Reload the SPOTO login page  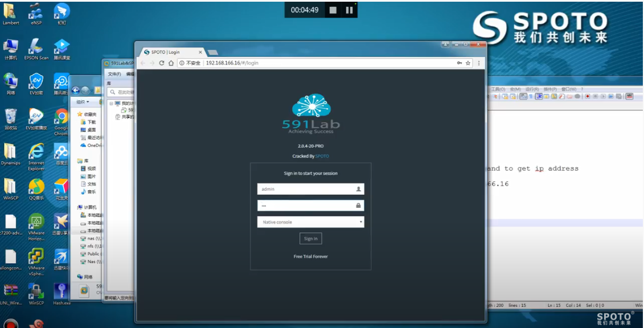point(162,63)
